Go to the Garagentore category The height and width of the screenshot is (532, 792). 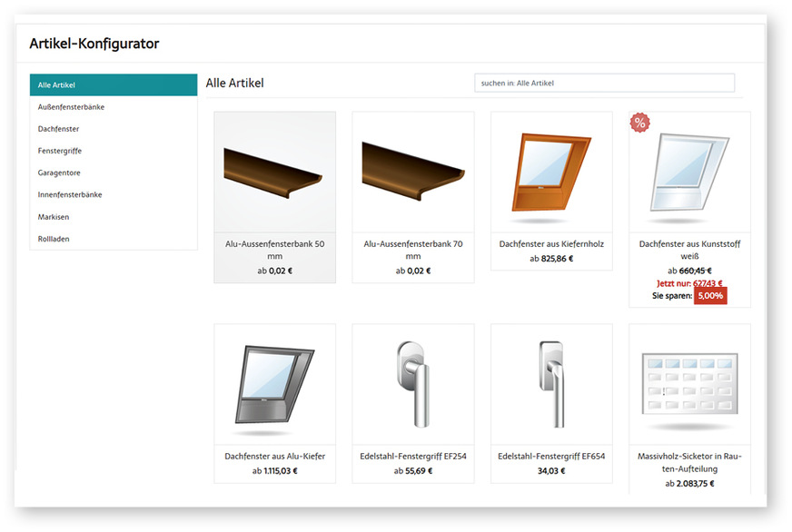113,172
